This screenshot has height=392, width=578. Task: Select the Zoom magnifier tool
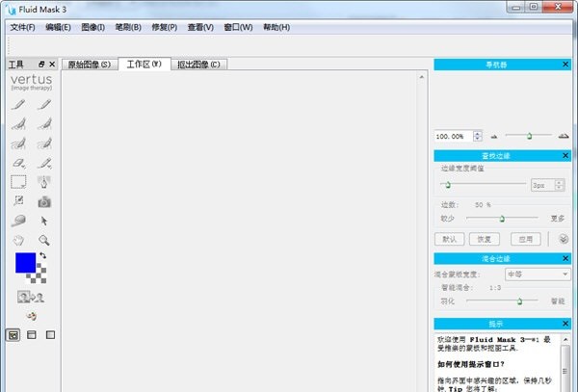coord(44,240)
